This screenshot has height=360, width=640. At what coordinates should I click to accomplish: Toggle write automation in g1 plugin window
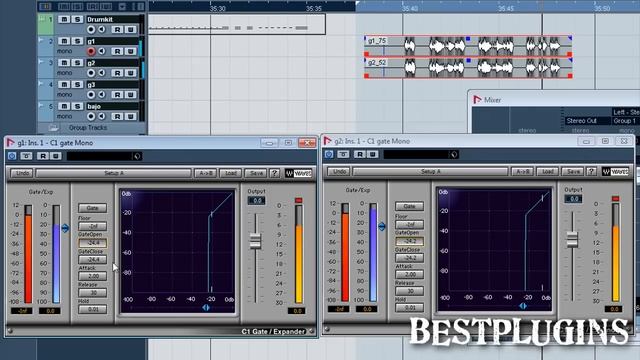pyautogui.click(x=56, y=156)
